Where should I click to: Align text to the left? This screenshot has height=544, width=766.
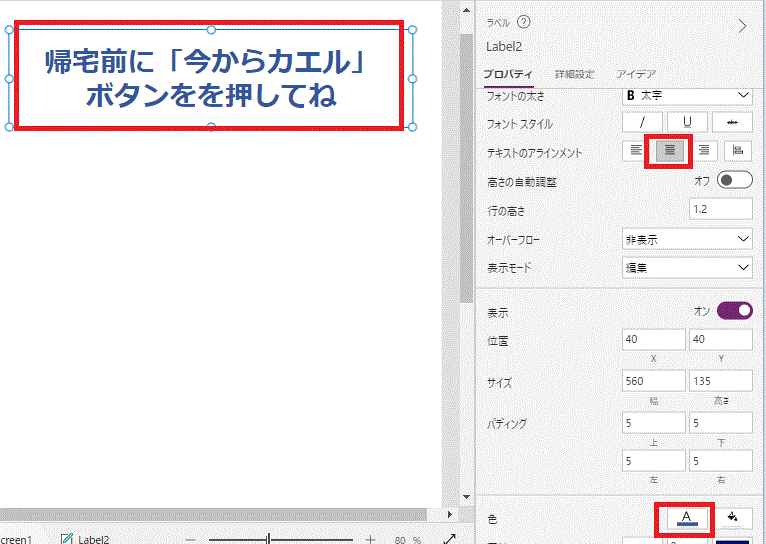(635, 151)
